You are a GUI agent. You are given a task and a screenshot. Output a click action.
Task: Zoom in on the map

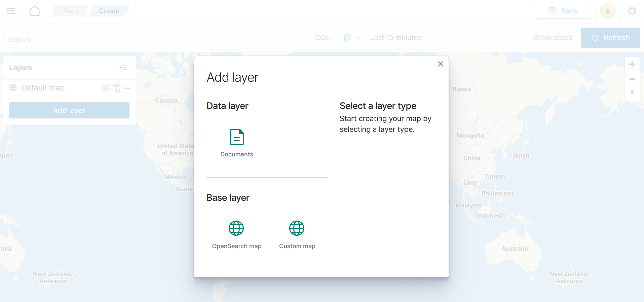632,64
